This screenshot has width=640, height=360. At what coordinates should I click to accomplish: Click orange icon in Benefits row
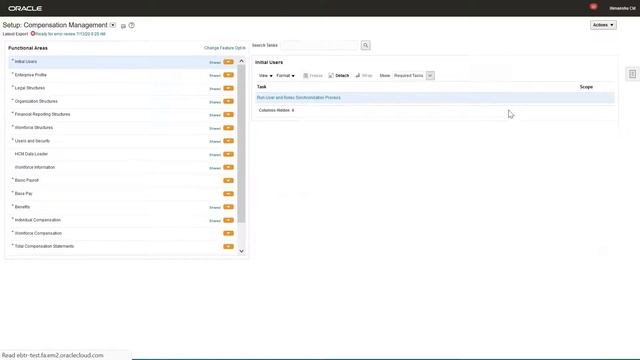tap(229, 207)
